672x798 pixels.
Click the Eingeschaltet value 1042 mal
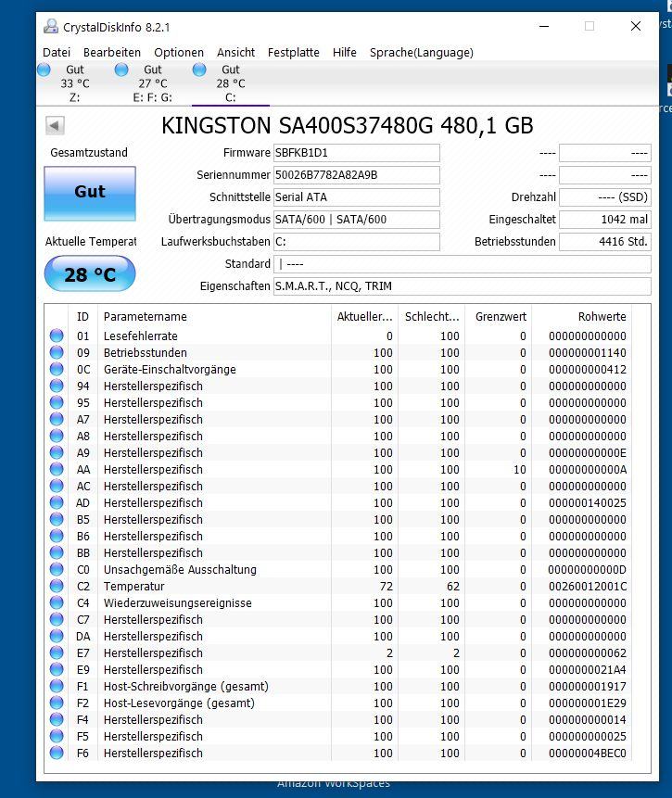(x=604, y=220)
